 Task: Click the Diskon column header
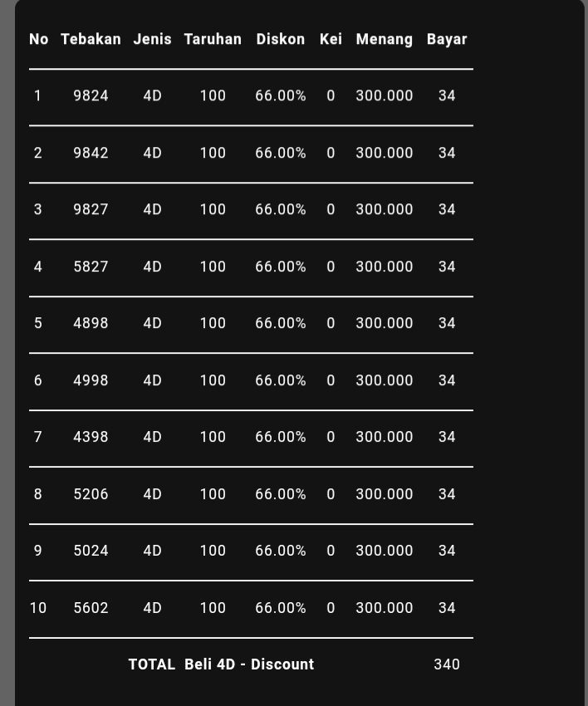[x=280, y=39]
